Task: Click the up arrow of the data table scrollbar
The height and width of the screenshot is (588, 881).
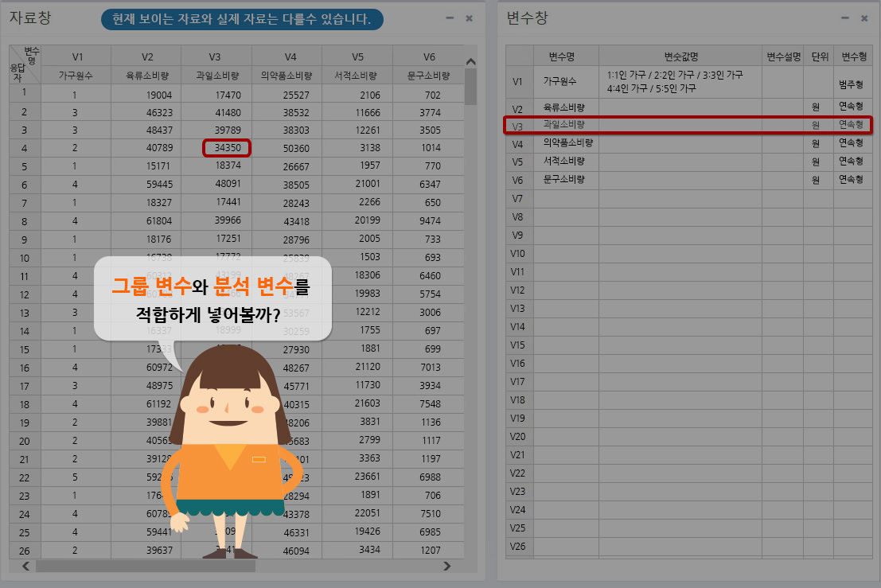Action: pyautogui.click(x=471, y=61)
